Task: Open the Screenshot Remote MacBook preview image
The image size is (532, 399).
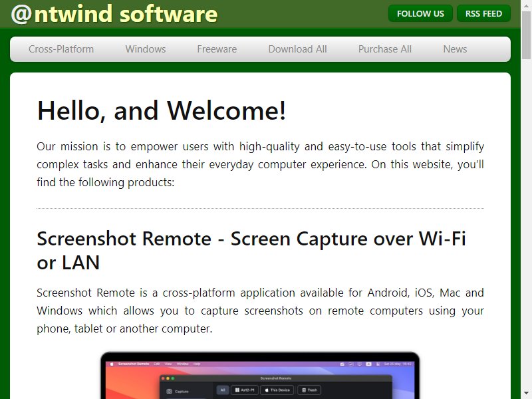Action: 260,375
